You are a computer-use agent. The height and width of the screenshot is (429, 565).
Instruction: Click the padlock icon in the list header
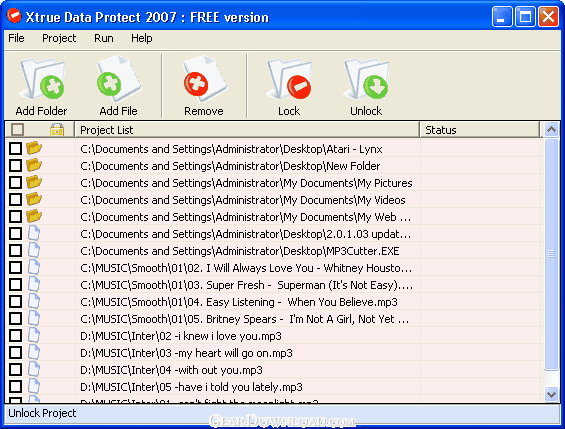tap(57, 129)
